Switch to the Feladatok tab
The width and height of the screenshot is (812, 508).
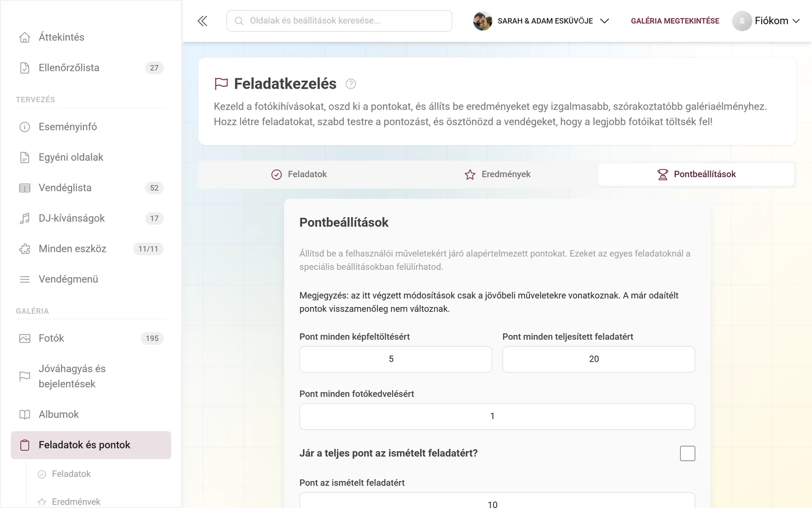click(299, 174)
